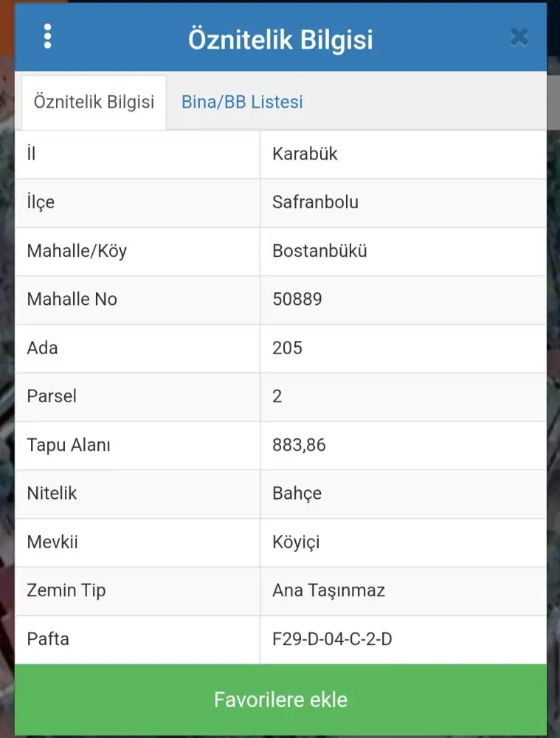Screen dimensions: 560x738
Task: Click the Mahalle/Köy row label
Action: [77, 251]
